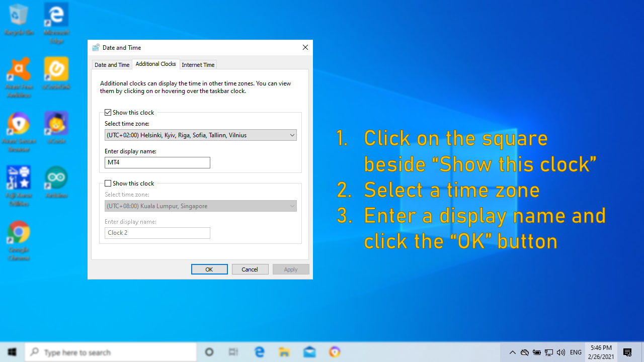Enable the second Show this clock option
The width and height of the screenshot is (644, 362).
click(x=108, y=183)
